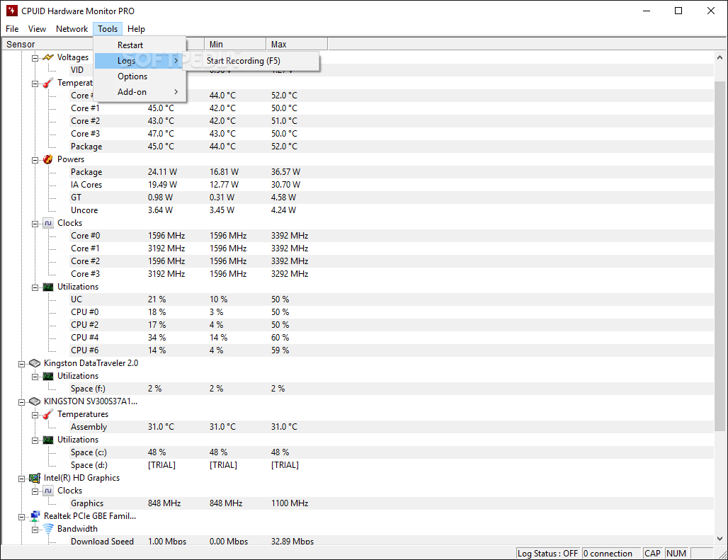Select Options from the Tools menu
The width and height of the screenshot is (728, 560).
click(132, 76)
